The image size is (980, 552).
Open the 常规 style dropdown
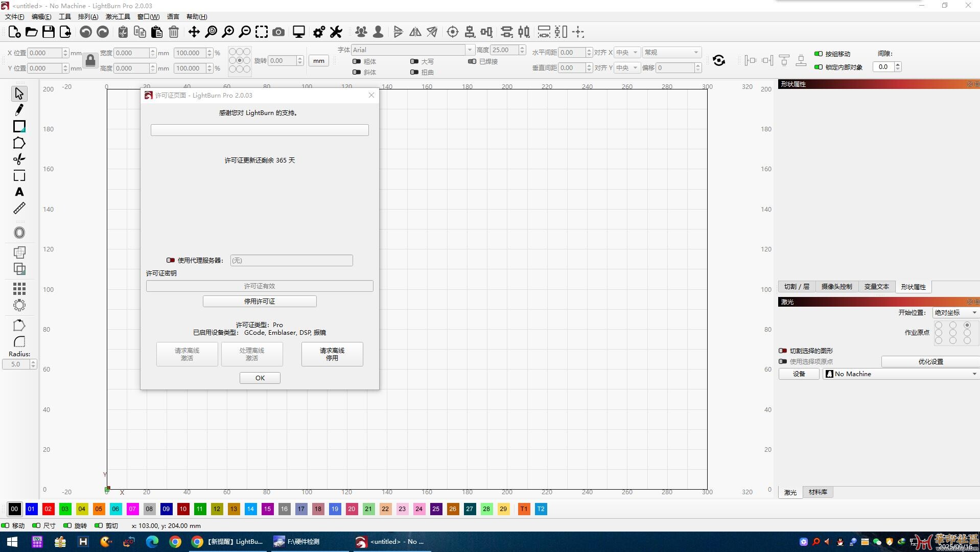coord(671,52)
